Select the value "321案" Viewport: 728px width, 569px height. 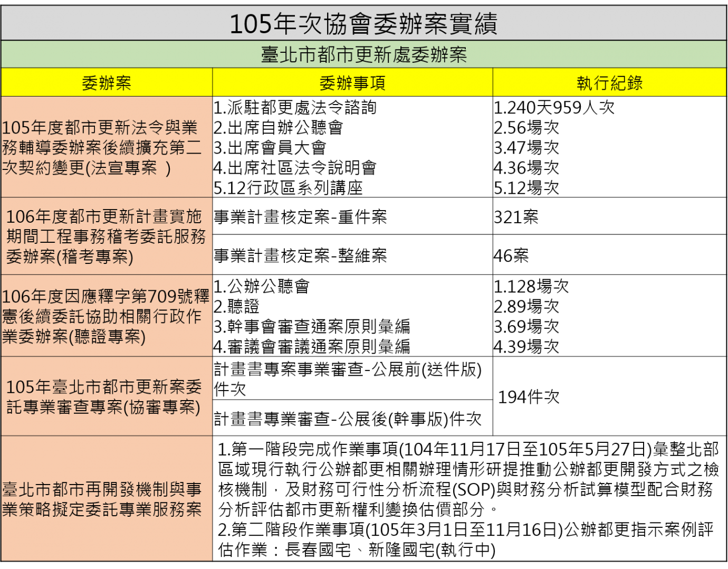click(x=516, y=217)
